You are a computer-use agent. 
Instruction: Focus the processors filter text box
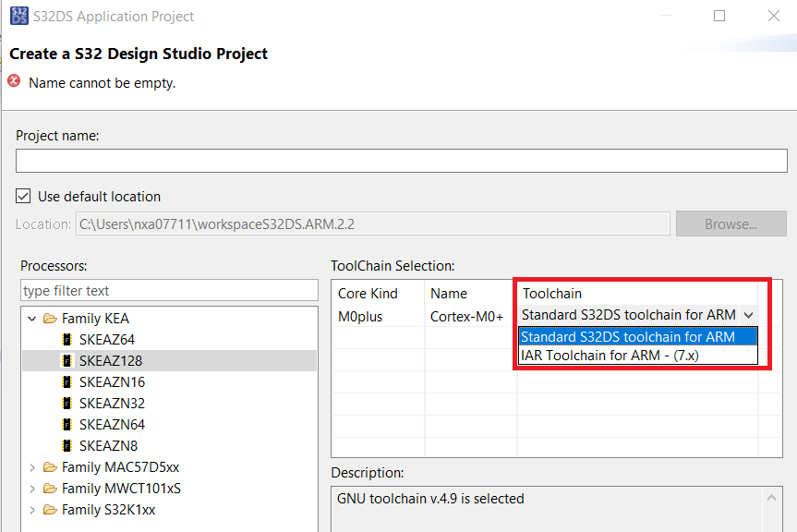pos(169,291)
